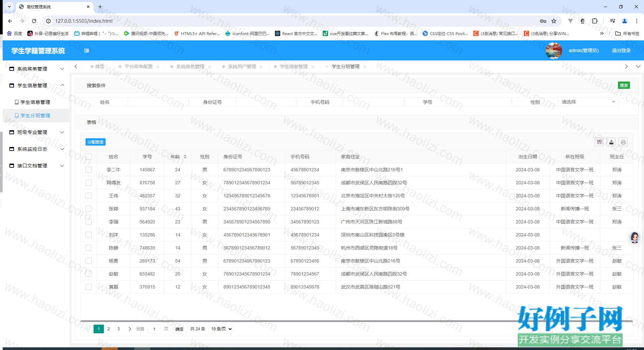Click the export table icon
This screenshot has height=350, width=644.
(x=611, y=142)
